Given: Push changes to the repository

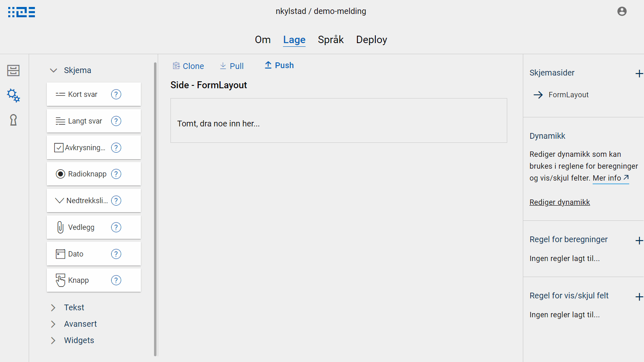Looking at the screenshot, I should click(279, 65).
